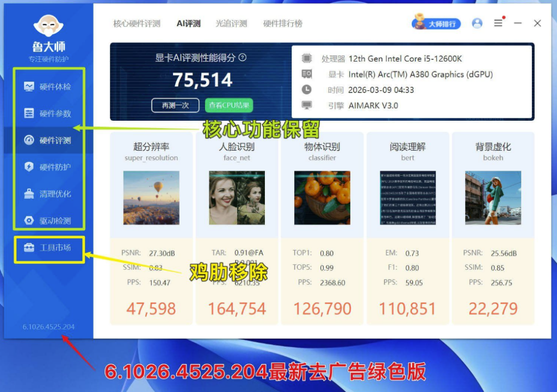Minimize the Ludashi window
Image resolution: width=557 pixels, height=392 pixels.
point(518,23)
